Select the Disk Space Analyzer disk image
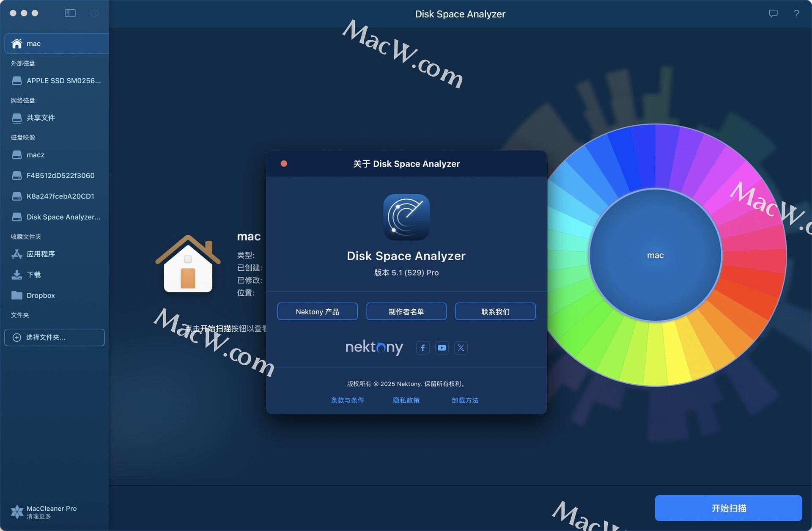The height and width of the screenshot is (531, 812). [x=57, y=217]
